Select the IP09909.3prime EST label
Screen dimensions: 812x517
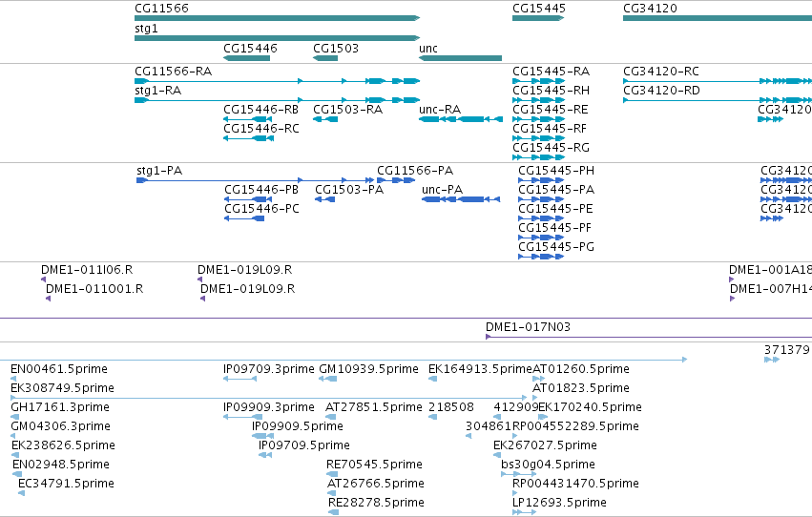point(269,407)
